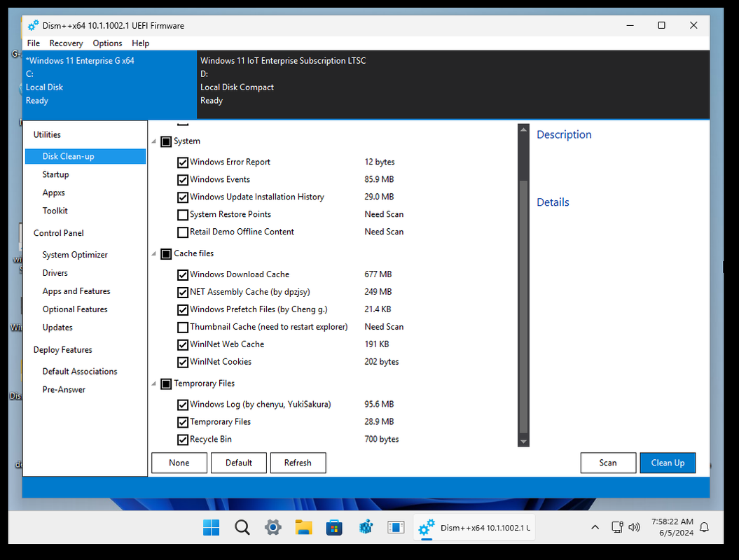Click the None button
The image size is (739, 560).
coord(179,463)
